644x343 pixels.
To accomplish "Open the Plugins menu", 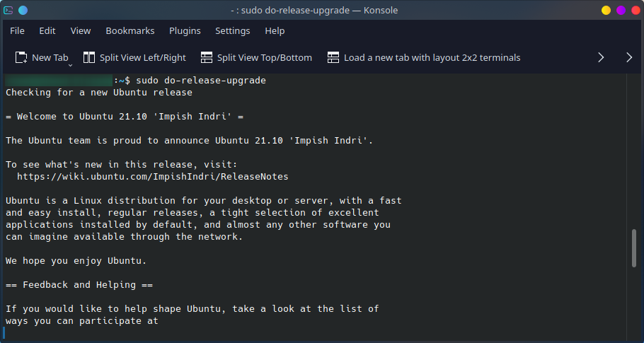I will pyautogui.click(x=185, y=31).
